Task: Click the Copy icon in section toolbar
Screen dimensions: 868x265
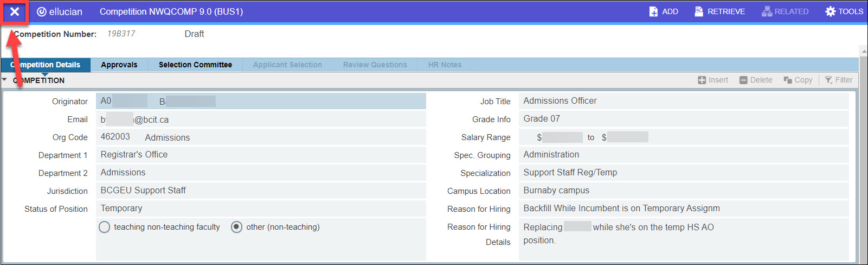Action: (788, 80)
